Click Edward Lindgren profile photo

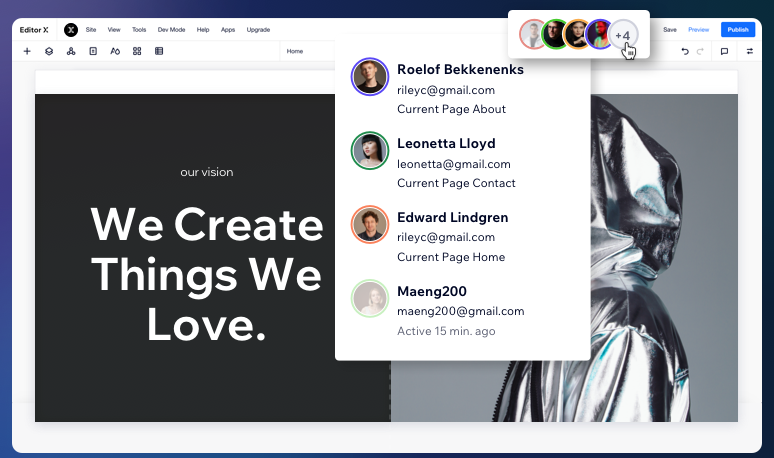[370, 225]
